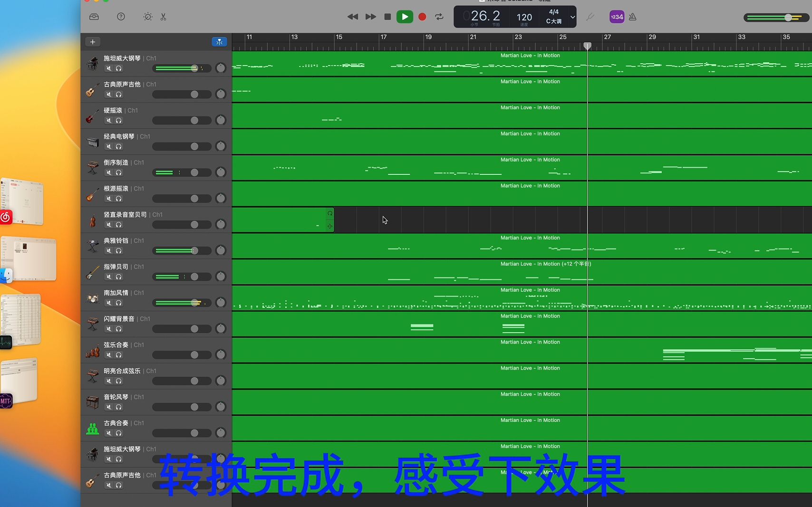
Task: Open the tuner with the tuning fork icon
Action: click(x=590, y=17)
